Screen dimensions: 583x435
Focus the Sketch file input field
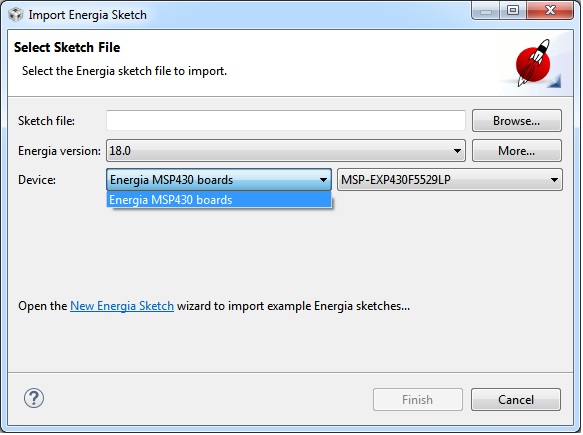pos(286,121)
